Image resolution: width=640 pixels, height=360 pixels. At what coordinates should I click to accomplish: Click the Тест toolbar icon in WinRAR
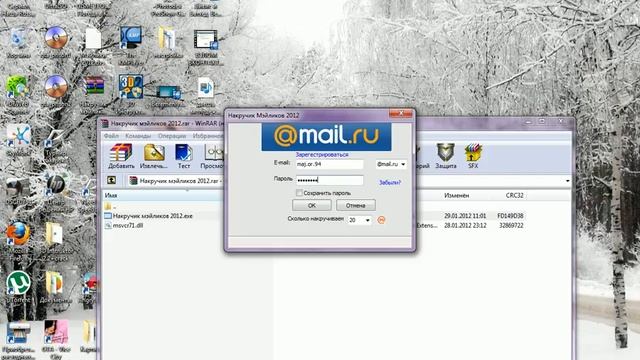pos(184,156)
